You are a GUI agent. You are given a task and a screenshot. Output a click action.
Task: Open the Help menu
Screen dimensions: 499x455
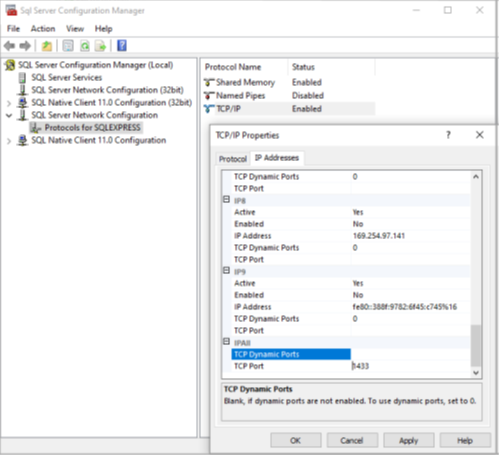(x=104, y=29)
